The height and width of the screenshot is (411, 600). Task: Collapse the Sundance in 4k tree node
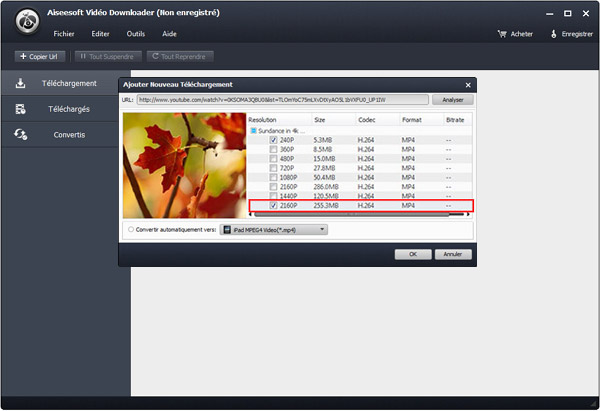(x=253, y=130)
